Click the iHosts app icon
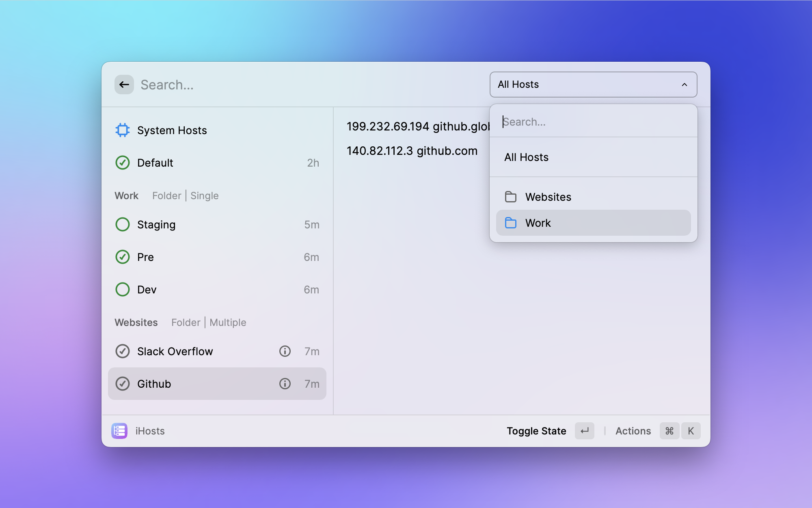Screen dimensions: 812x508 pos(119,431)
